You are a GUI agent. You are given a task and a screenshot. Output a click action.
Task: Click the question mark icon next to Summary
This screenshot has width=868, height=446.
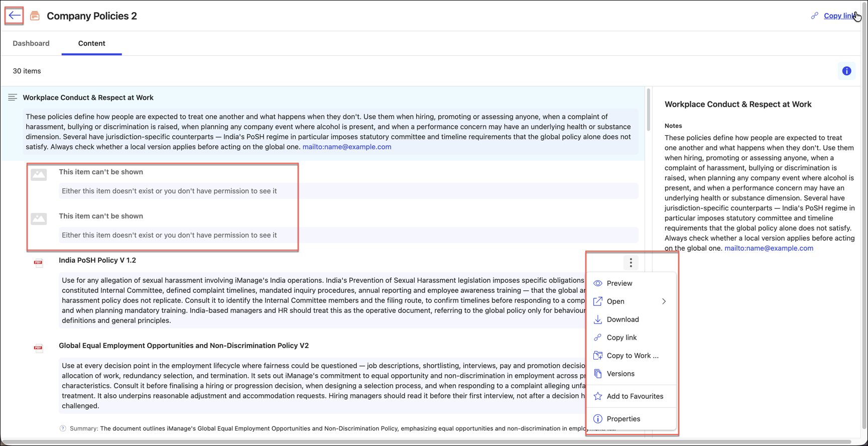coord(63,428)
